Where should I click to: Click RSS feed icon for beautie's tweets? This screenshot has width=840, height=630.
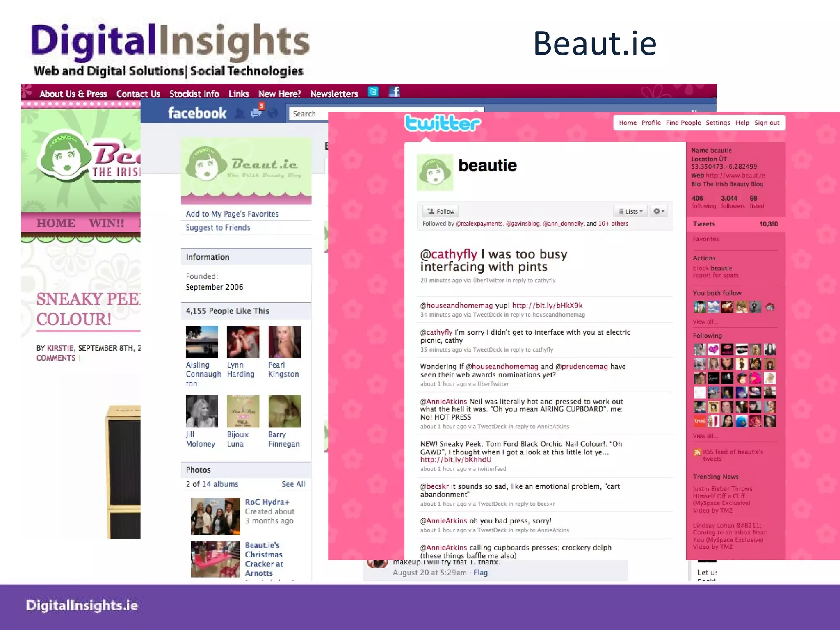click(697, 452)
